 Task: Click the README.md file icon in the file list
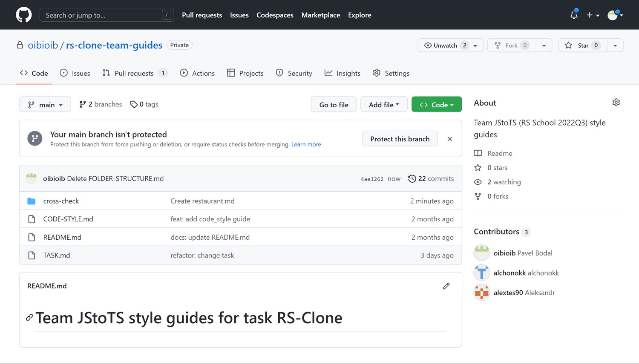tap(32, 237)
